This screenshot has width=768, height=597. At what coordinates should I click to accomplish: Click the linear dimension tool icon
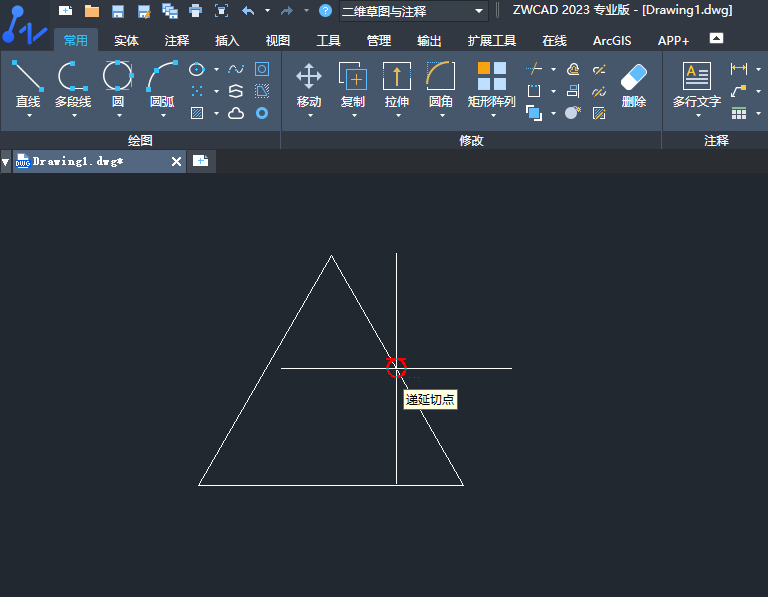click(x=739, y=69)
